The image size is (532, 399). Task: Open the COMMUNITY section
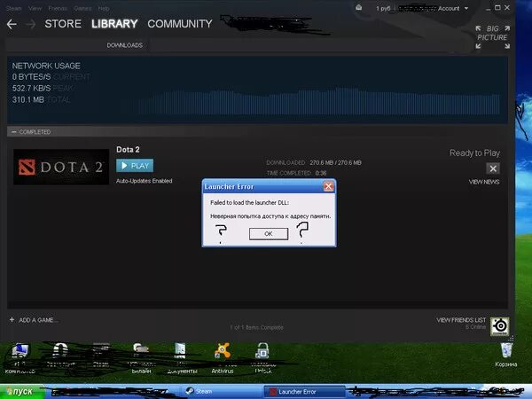[180, 24]
